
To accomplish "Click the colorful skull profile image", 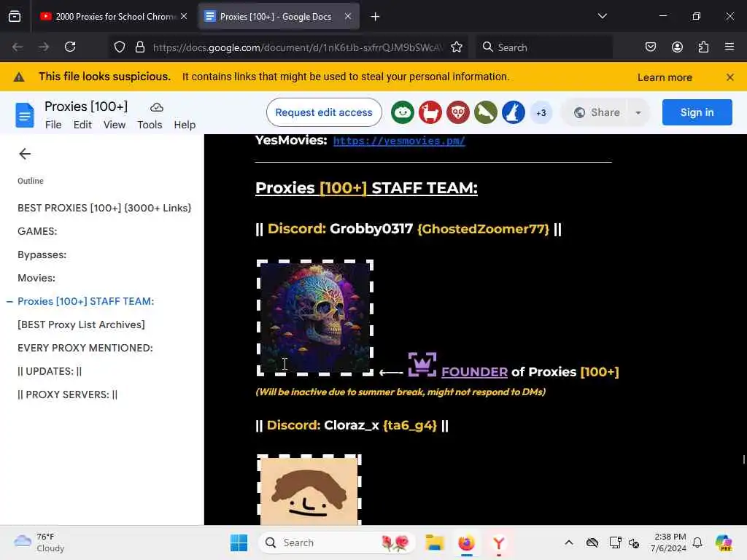I will [315, 318].
